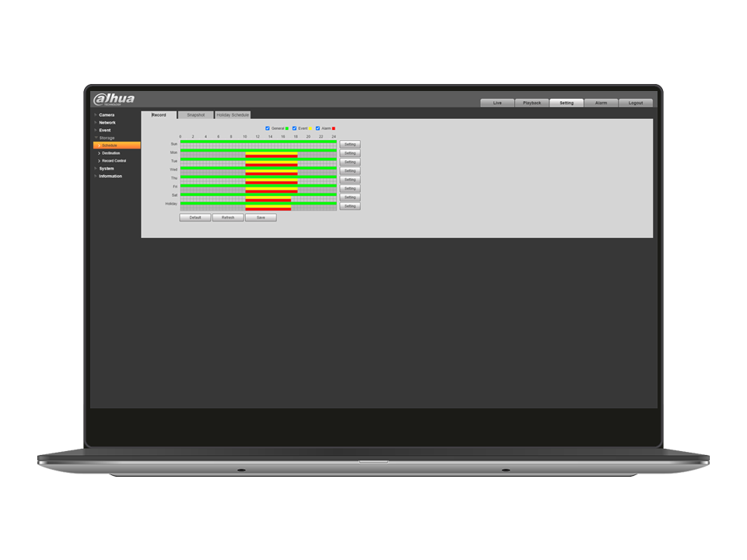Image resolution: width=747 pixels, height=560 pixels.
Task: Open the Holiday Schedule tab
Action: tap(233, 115)
